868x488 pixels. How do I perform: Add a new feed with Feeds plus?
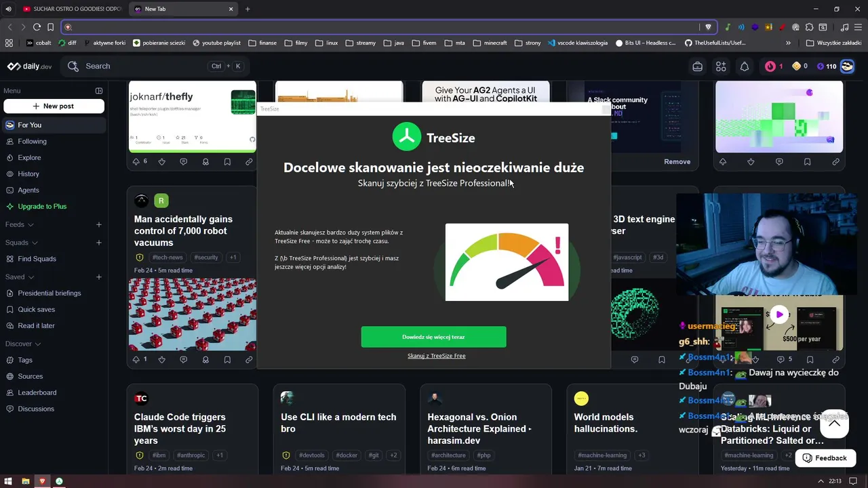point(99,225)
